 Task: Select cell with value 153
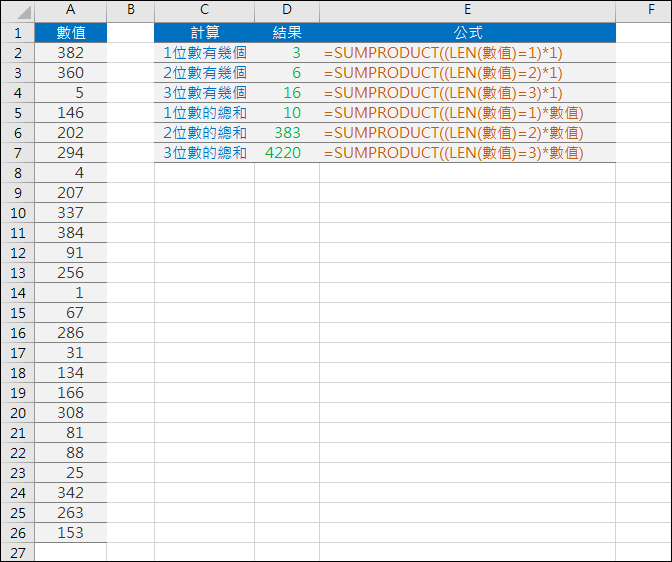[x=71, y=533]
